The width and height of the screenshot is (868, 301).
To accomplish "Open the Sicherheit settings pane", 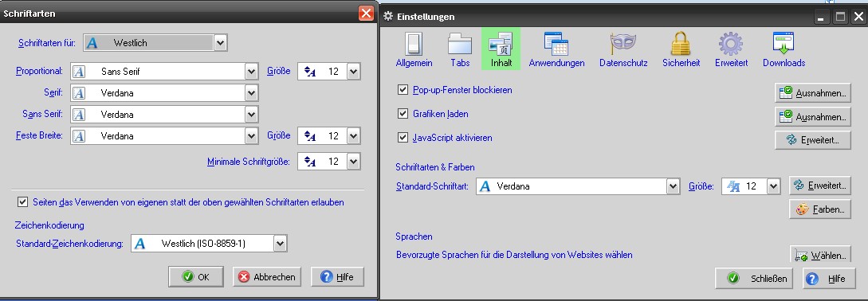I will point(681,50).
